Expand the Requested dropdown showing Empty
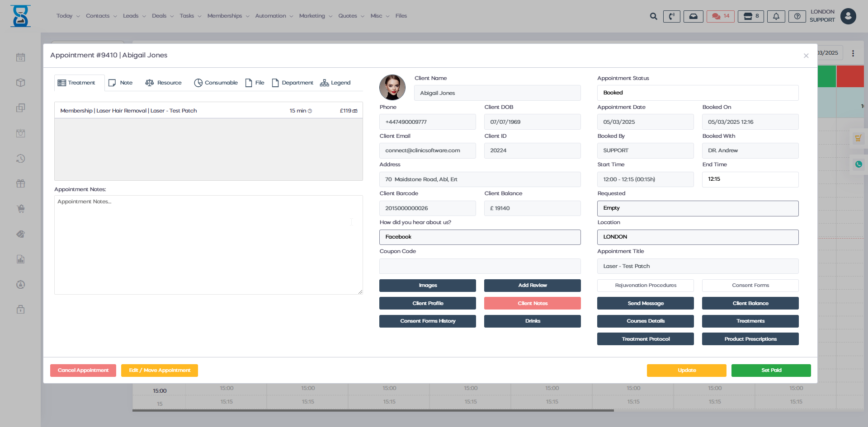868x427 pixels. pyautogui.click(x=697, y=208)
